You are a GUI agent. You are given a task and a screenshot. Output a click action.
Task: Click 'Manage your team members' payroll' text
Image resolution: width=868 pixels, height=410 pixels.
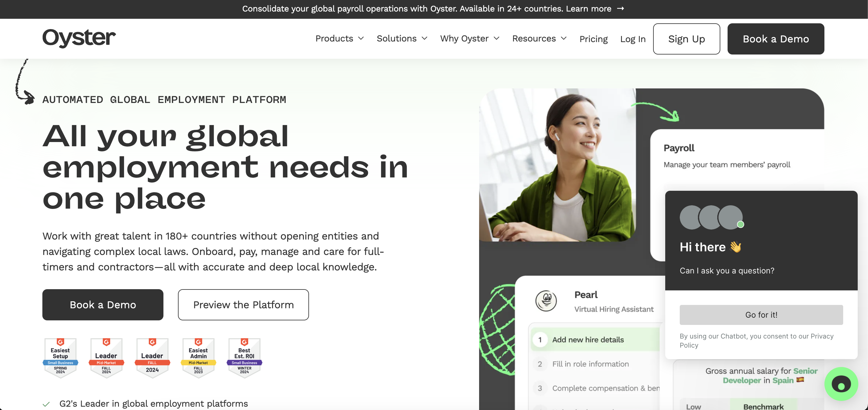pos(727,165)
